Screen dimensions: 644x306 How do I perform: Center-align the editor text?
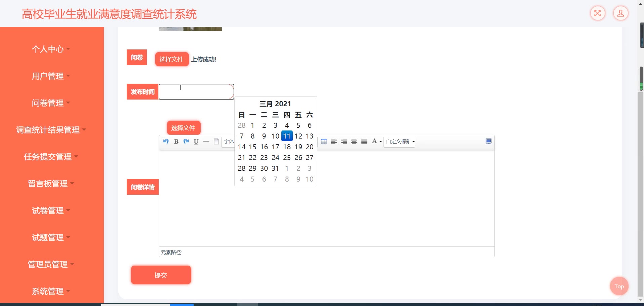click(x=354, y=142)
